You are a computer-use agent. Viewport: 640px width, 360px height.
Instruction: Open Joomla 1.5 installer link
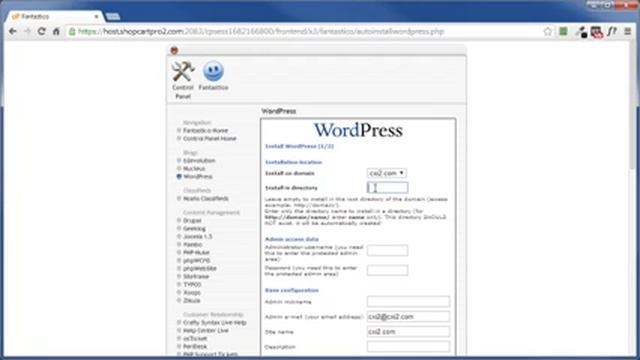point(198,236)
